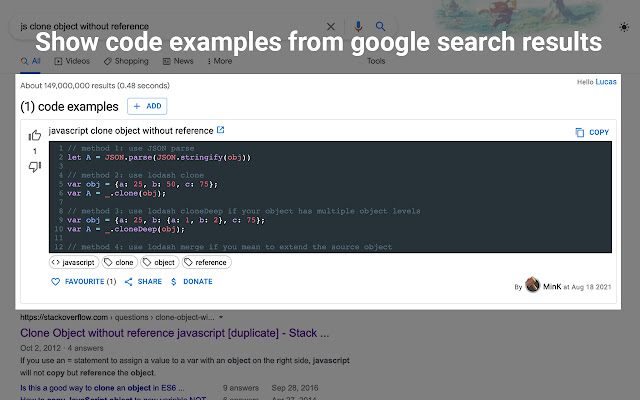Select the clone tag chip
The height and width of the screenshot is (400, 640).
coord(120,262)
